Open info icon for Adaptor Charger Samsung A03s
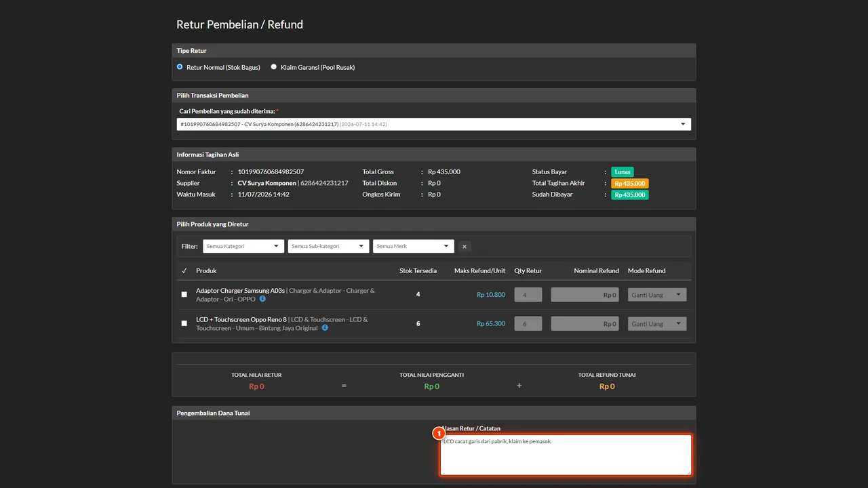Viewport: 868px width, 488px height. point(262,299)
